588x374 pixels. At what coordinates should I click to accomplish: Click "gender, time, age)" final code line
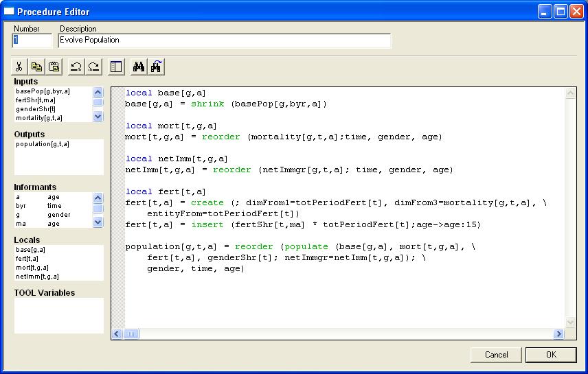click(195, 269)
